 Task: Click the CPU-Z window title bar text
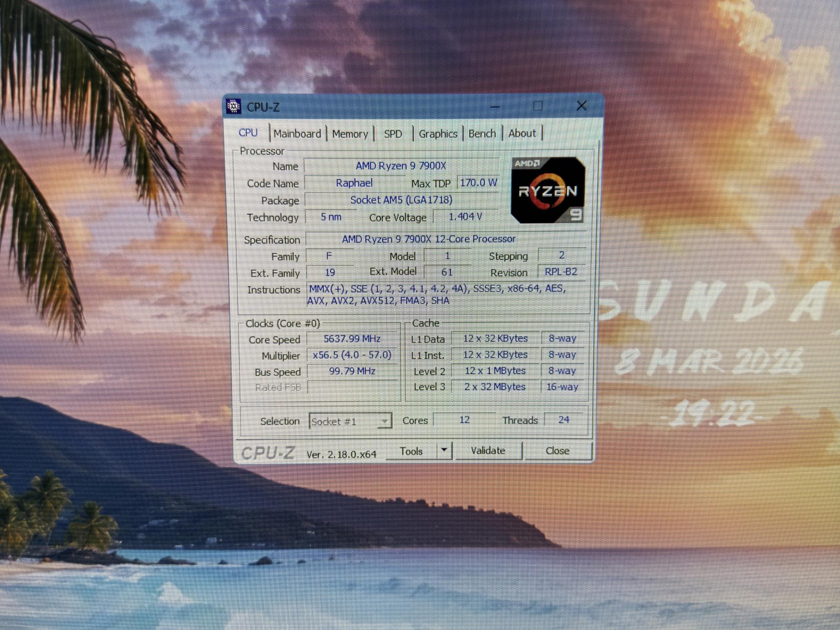(263, 107)
